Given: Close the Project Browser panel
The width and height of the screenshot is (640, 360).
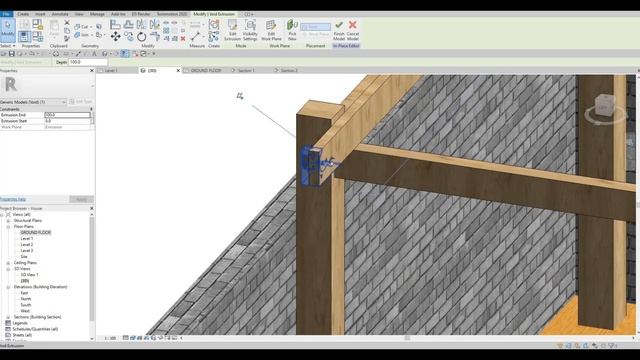Looking at the screenshot, I should 92,208.
